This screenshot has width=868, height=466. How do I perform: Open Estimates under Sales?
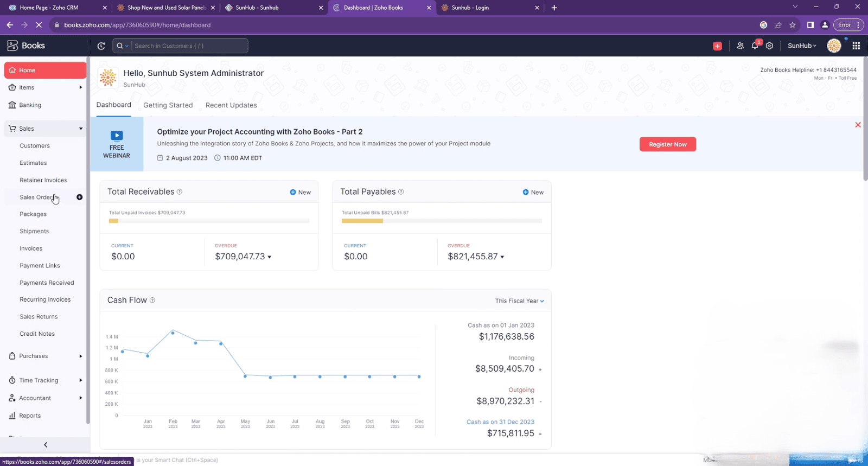33,163
